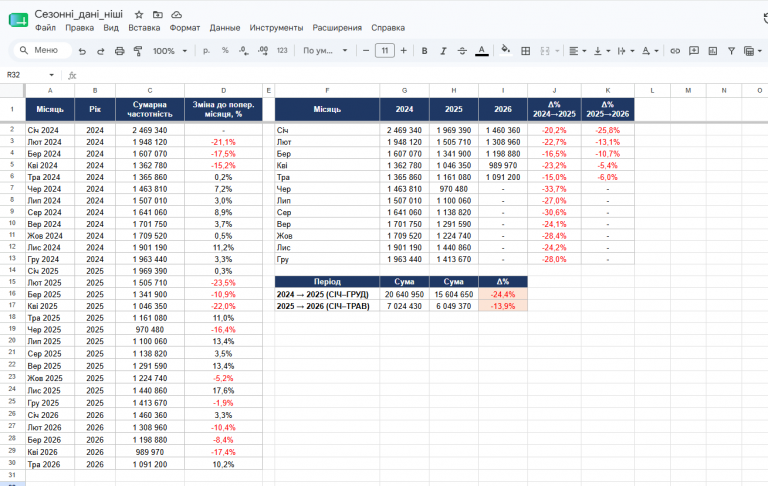Click cell 2024 → 2025 (СІЧ–ГРУД)
The height and width of the screenshot is (486, 768).
(x=327, y=294)
